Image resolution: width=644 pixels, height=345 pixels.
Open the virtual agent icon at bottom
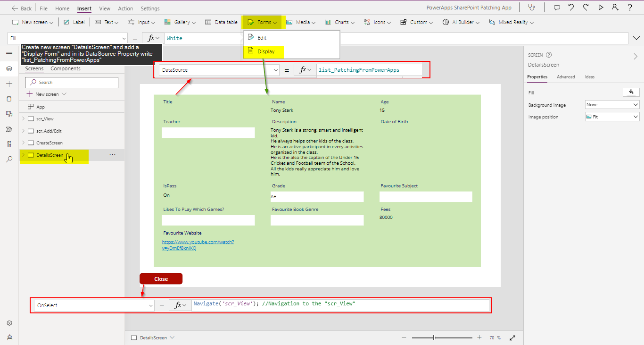tap(9, 337)
